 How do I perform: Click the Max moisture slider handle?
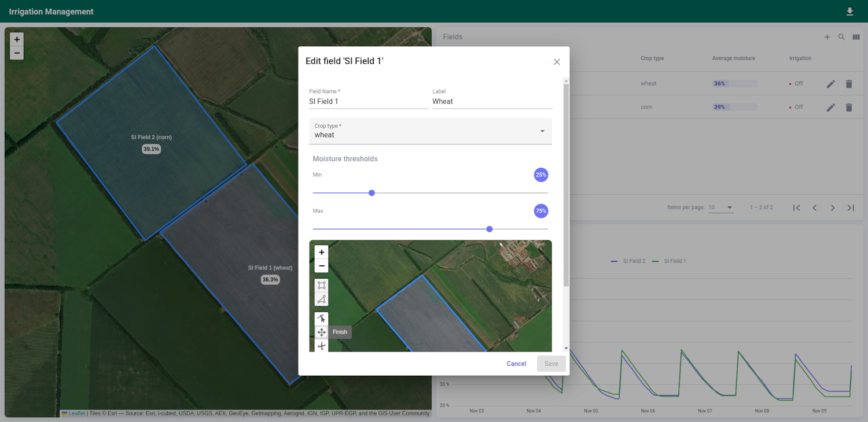pos(490,229)
